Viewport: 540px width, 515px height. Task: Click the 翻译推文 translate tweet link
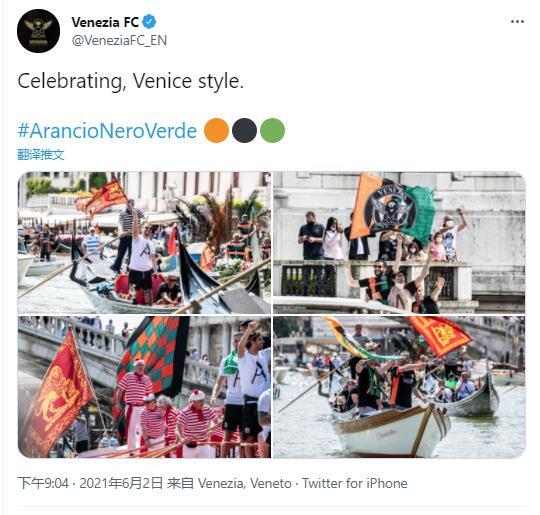tap(41, 155)
